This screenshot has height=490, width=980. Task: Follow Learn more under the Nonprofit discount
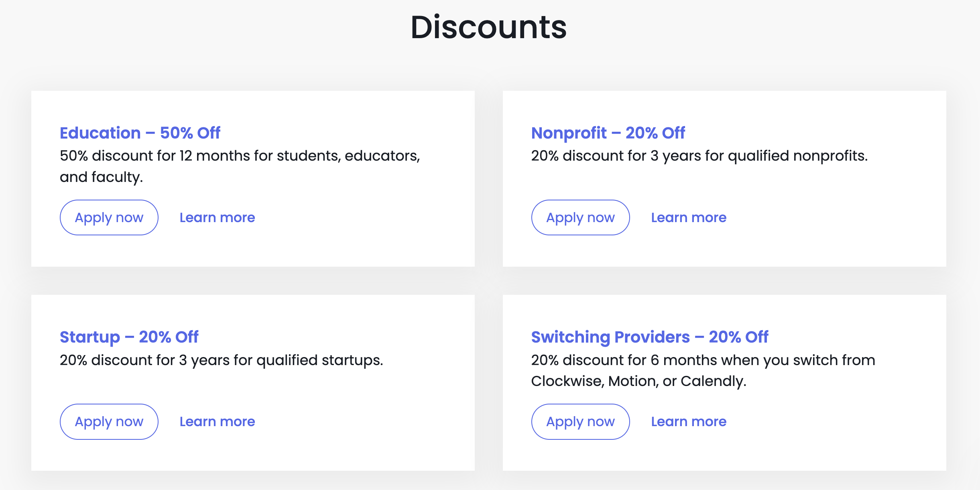pyautogui.click(x=689, y=217)
